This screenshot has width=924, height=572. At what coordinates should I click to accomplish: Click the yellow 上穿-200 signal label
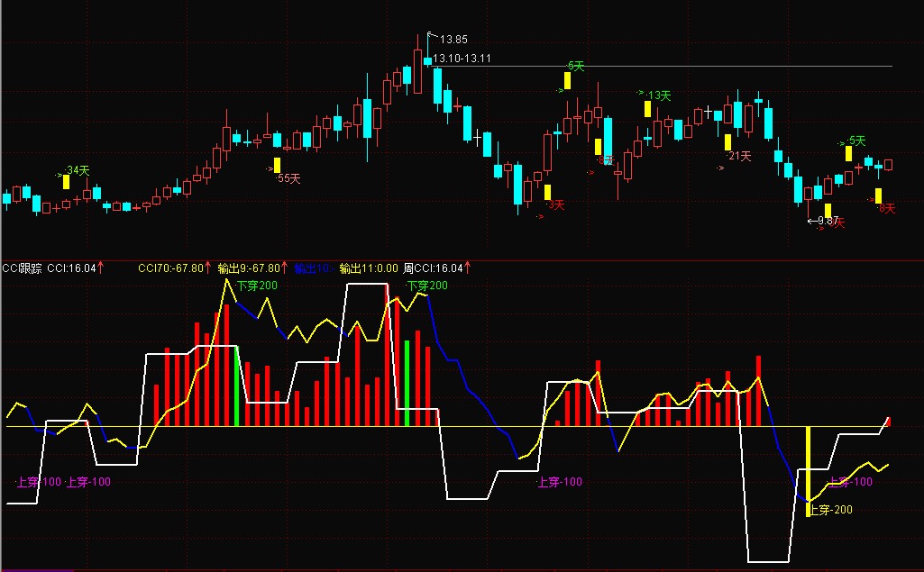pyautogui.click(x=830, y=510)
